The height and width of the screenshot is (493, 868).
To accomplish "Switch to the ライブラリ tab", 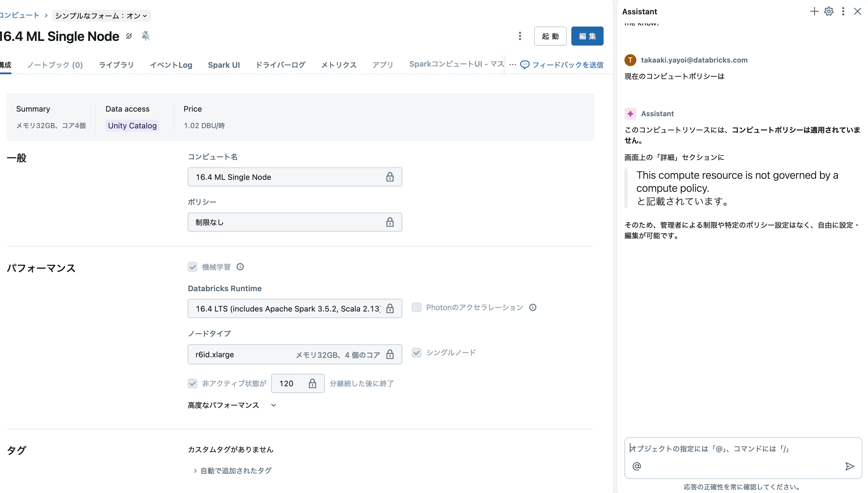I will coord(116,65).
